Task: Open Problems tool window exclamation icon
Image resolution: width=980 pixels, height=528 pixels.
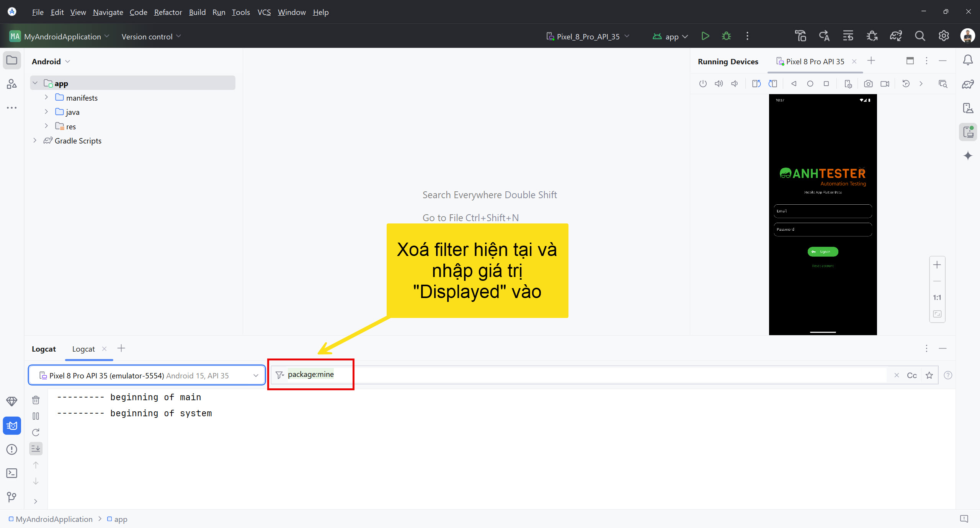Action: coord(12,450)
